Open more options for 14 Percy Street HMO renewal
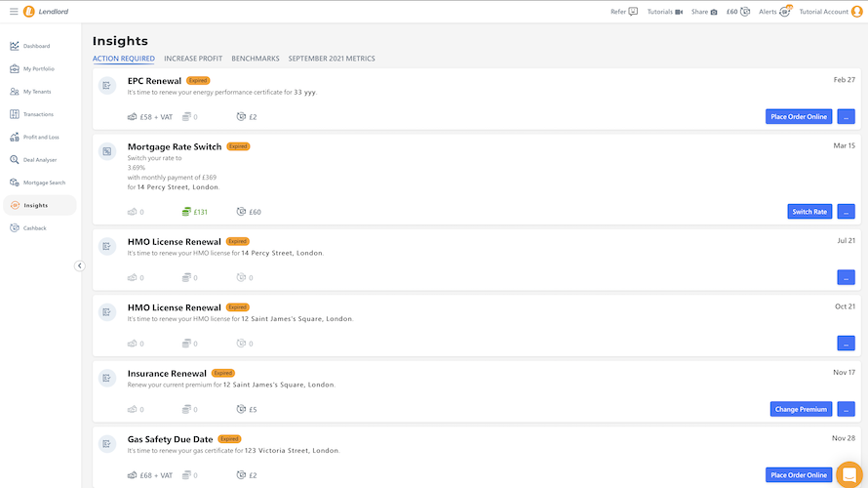This screenshot has height=488, width=868. [846, 277]
